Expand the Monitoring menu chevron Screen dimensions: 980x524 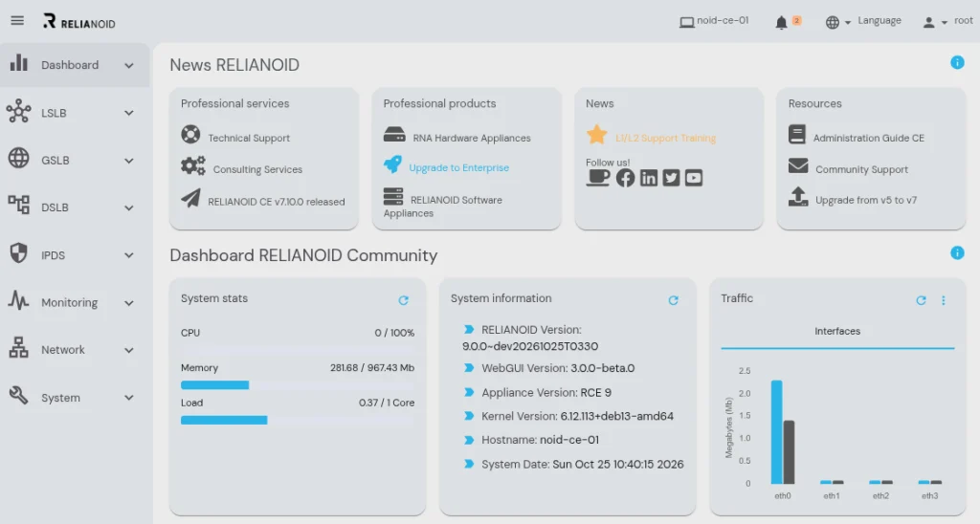[129, 303]
